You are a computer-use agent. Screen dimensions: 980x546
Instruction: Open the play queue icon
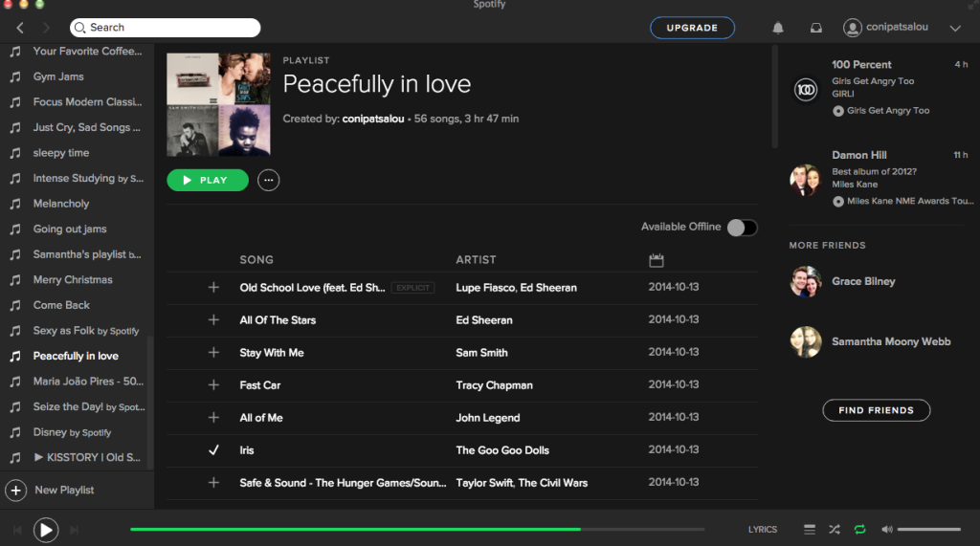coord(809,530)
